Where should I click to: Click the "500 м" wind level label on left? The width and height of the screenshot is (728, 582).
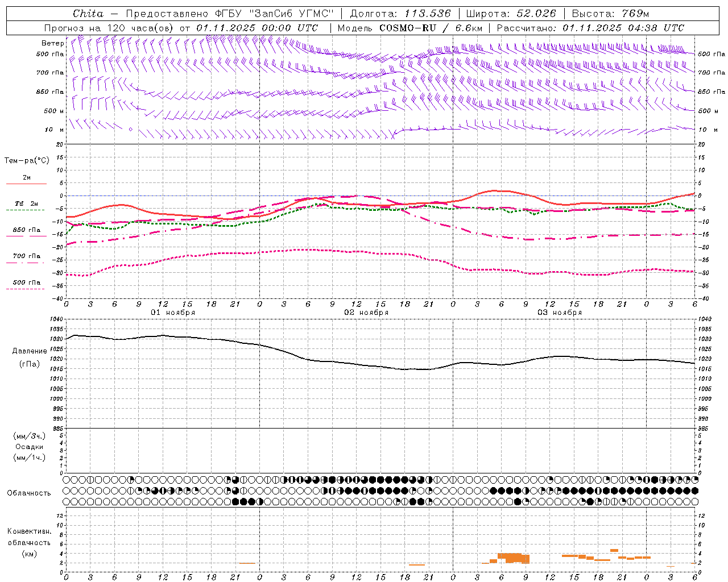54,111
